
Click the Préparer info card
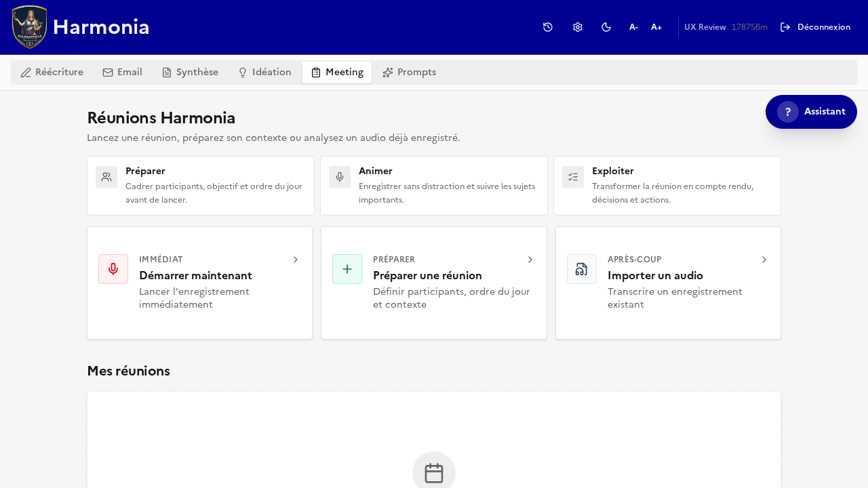point(201,186)
